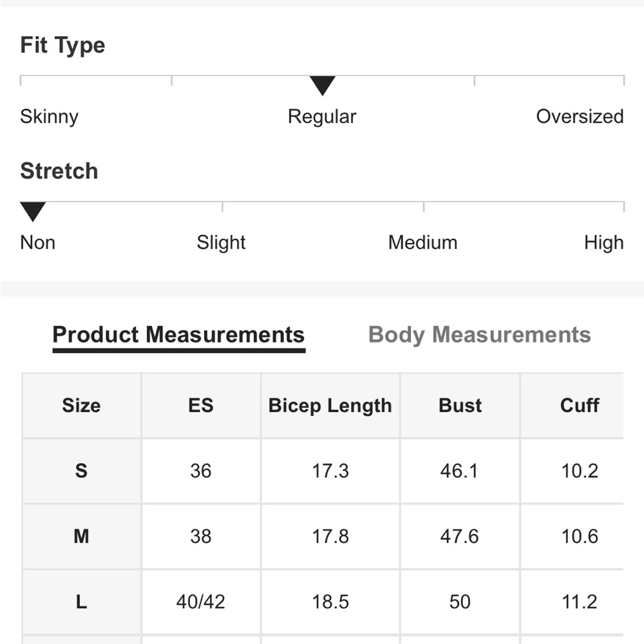Screen dimensions: 644x644
Task: Click the Size column header
Action: click(x=81, y=405)
